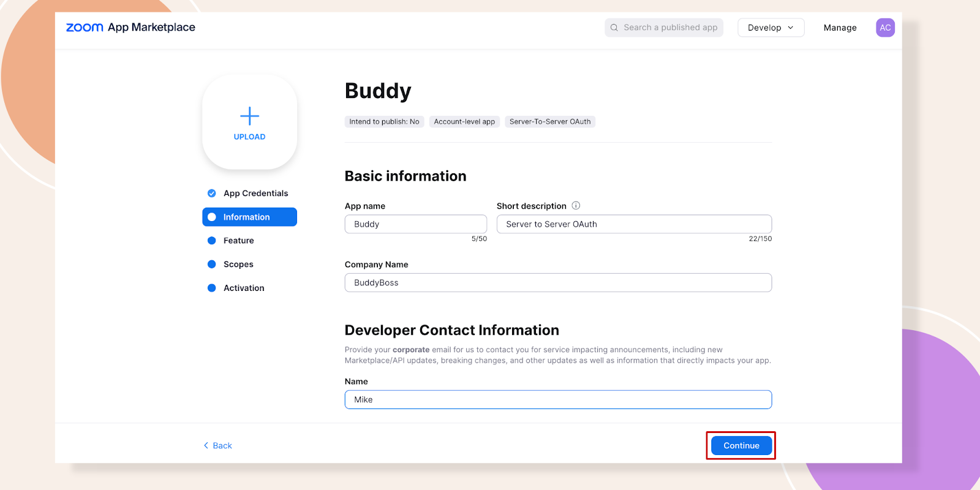Image resolution: width=980 pixels, height=490 pixels.
Task: Click the Activation step dot
Action: coord(212,288)
